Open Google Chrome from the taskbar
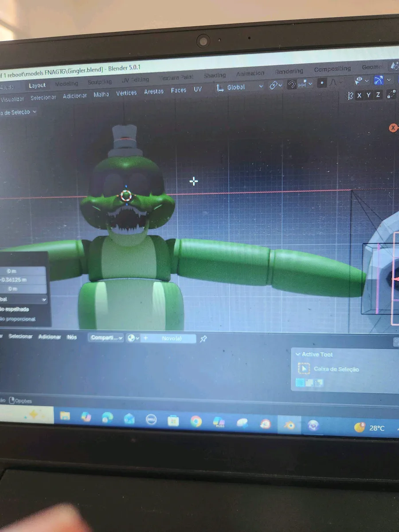 pos(196,421)
